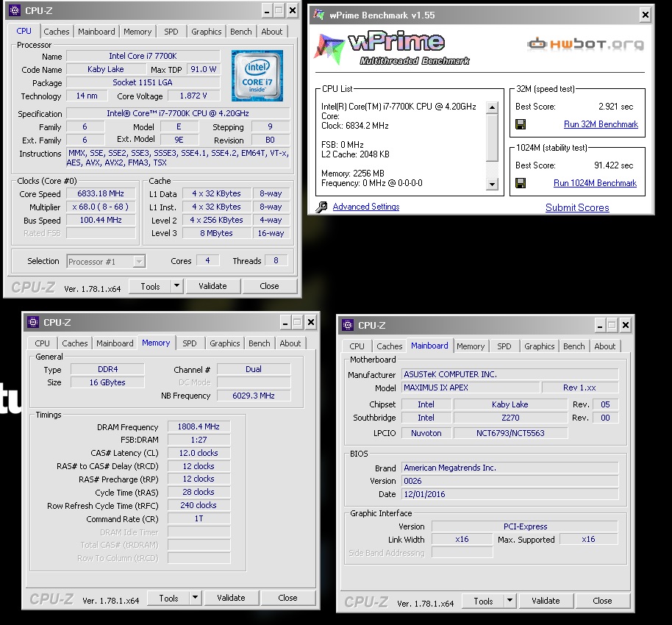Click the Bus Speed value 100.44 MHz
This screenshot has width=672, height=625.
pyautogui.click(x=101, y=221)
